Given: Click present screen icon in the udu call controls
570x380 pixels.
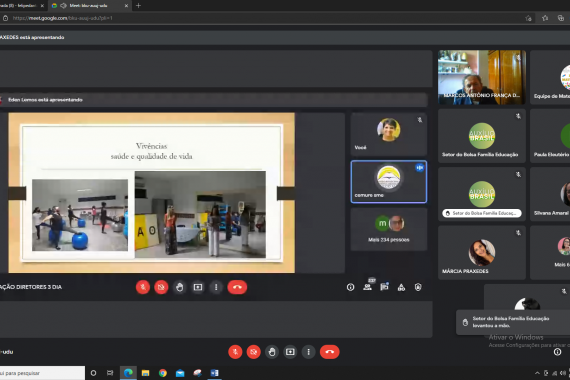Looking at the screenshot, I should click(290, 352).
